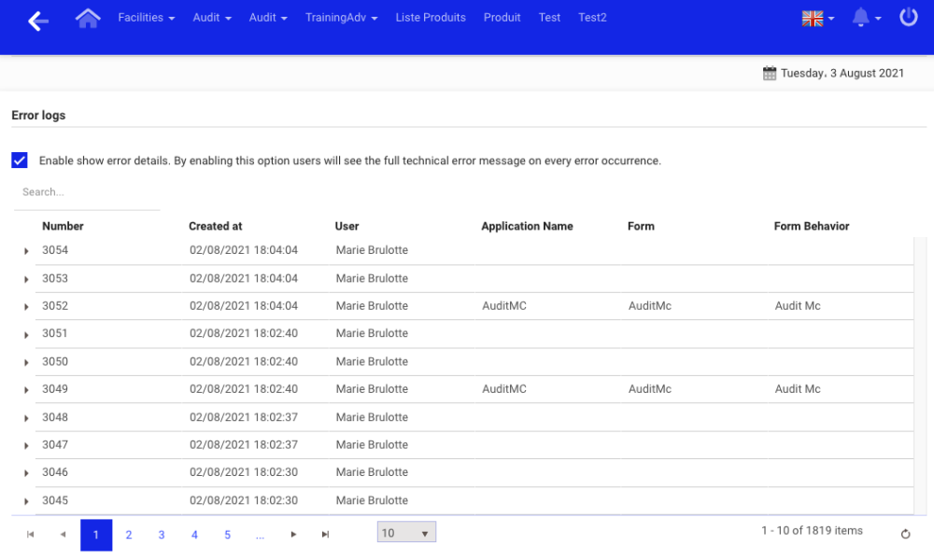Sort by the Application Name column header
This screenshot has height=560, width=934.
click(x=527, y=226)
